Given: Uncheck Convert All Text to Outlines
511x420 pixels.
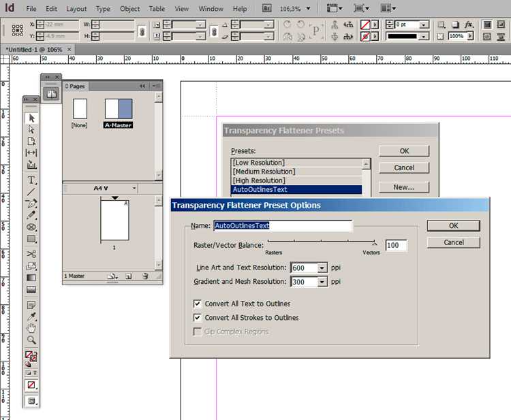Looking at the screenshot, I should 197,304.
